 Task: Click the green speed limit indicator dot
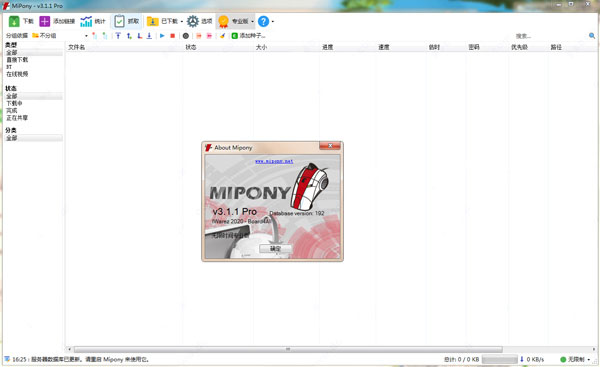[563, 359]
